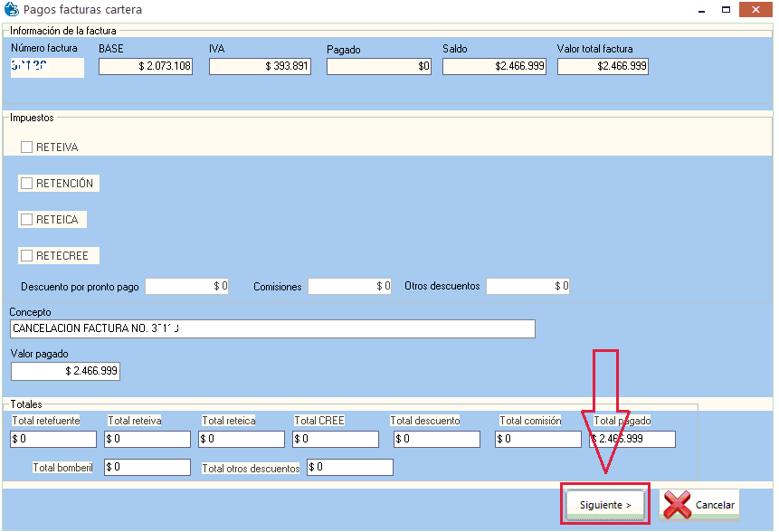This screenshot has width=779, height=532.
Task: Focus the Descuento por pronto pago field
Action: [x=187, y=287]
